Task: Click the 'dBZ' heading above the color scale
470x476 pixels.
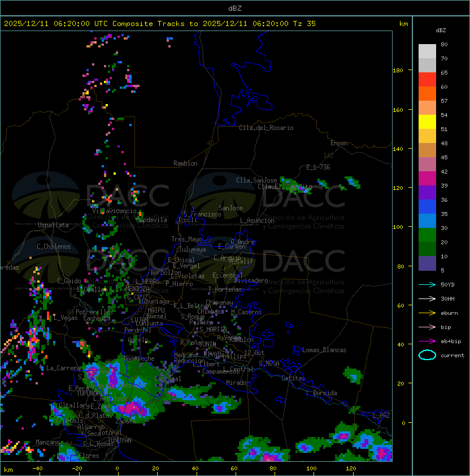Action: [x=441, y=31]
